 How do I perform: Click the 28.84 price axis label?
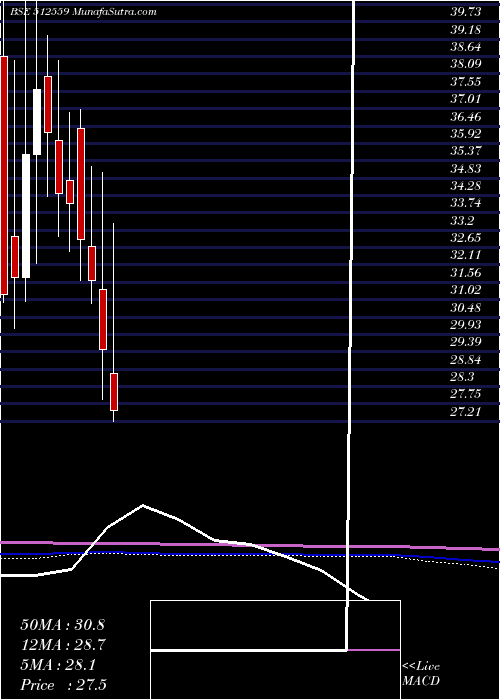[x=466, y=359]
